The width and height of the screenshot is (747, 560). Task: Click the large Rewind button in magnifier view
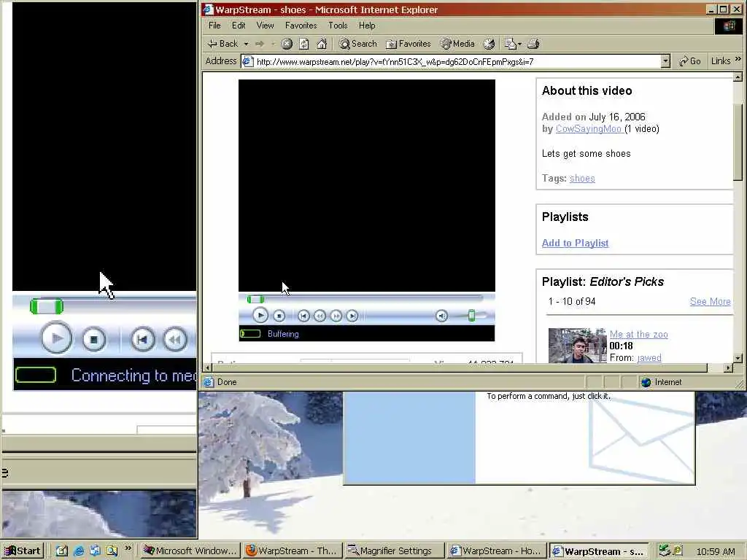175,340
